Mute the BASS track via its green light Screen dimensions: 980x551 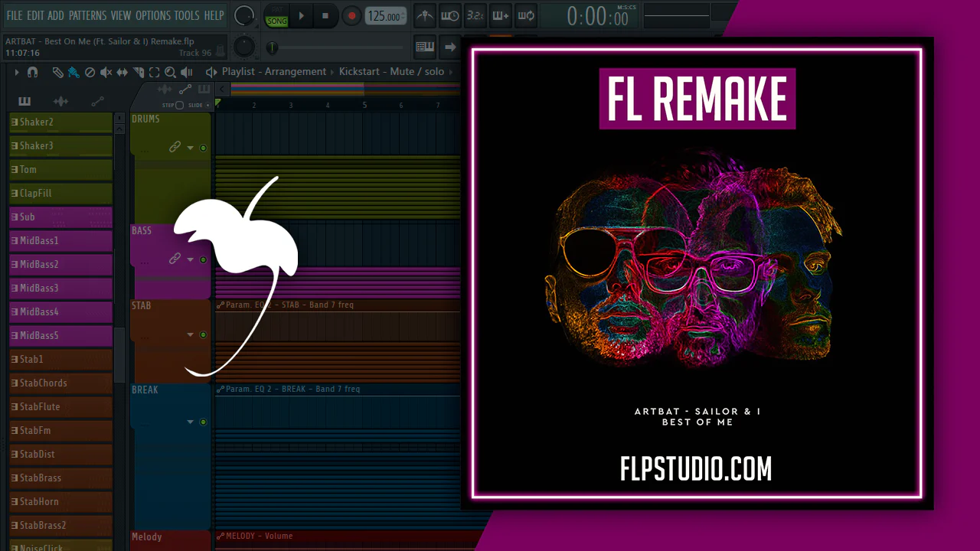203,259
